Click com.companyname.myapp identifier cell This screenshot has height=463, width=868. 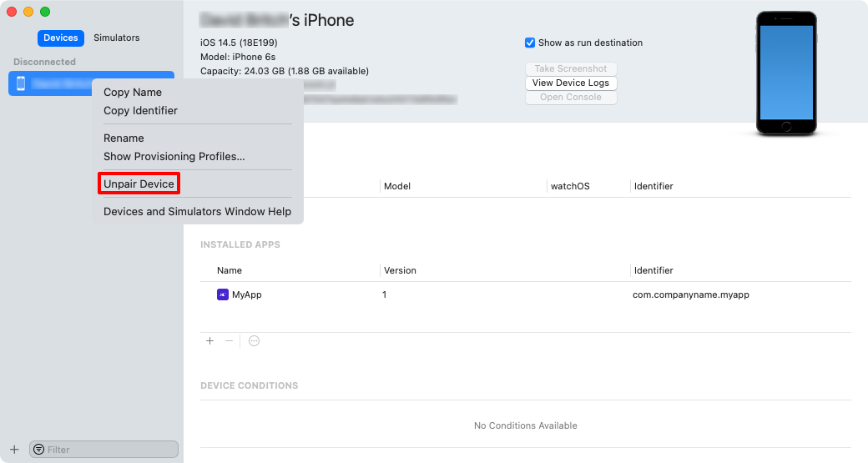(x=691, y=294)
